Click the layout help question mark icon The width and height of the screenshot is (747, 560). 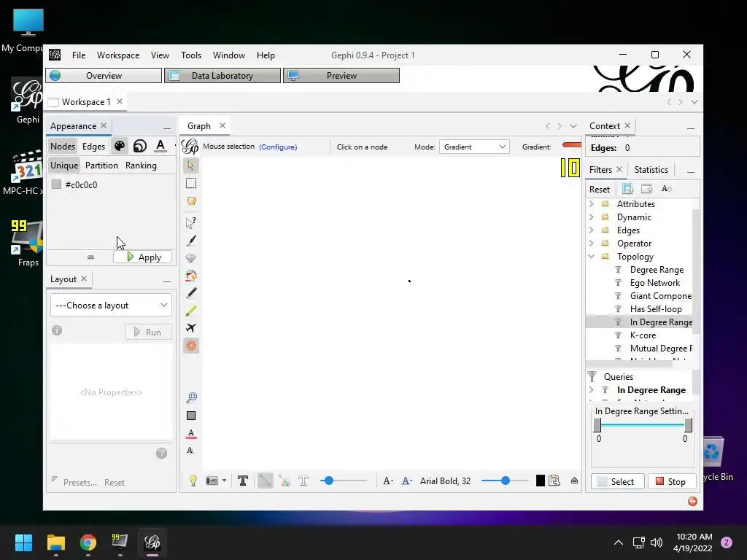click(161, 454)
